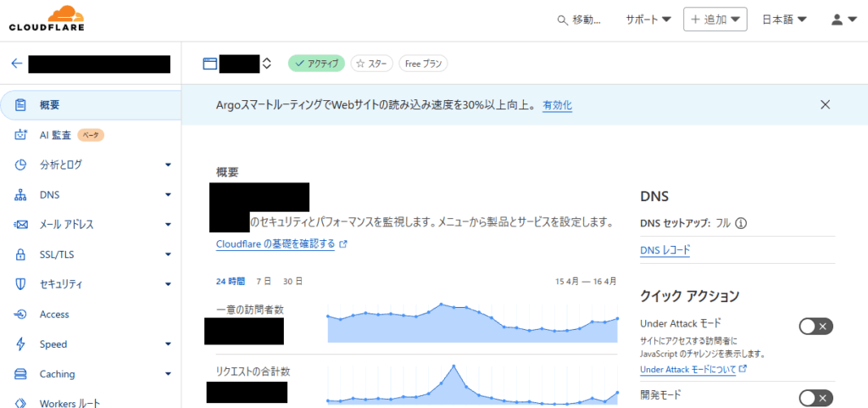The width and height of the screenshot is (868, 408).
Task: Click the Speed lightning bolt icon
Action: [21, 344]
